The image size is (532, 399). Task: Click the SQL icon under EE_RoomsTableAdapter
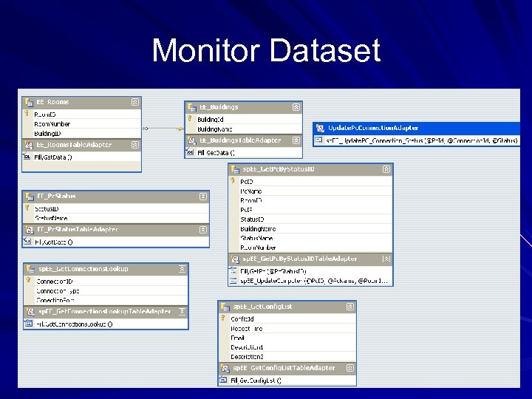(x=27, y=157)
